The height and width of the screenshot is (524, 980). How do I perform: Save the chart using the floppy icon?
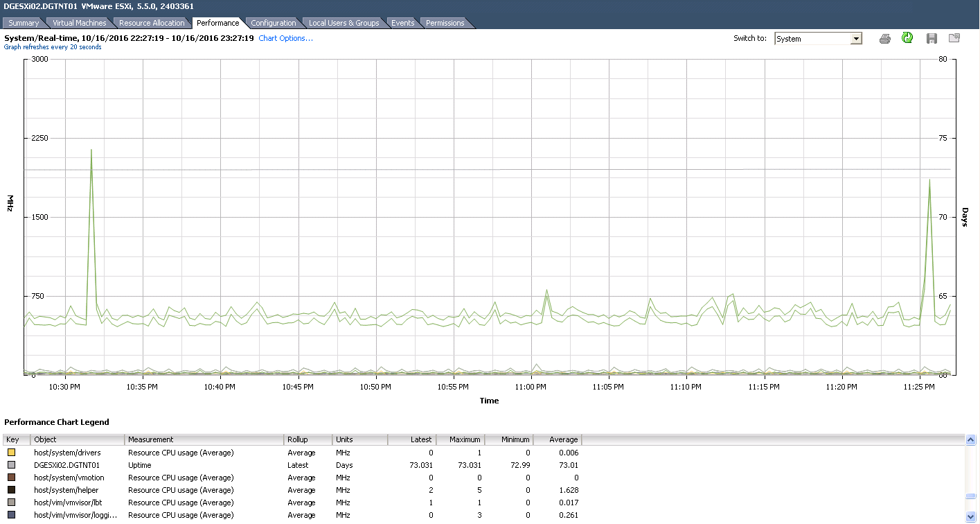tap(932, 39)
